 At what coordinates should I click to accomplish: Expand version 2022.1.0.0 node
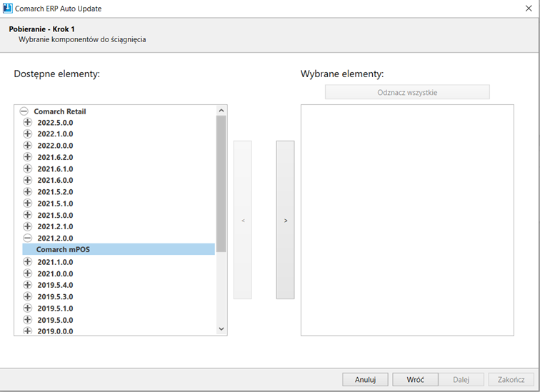(28, 134)
